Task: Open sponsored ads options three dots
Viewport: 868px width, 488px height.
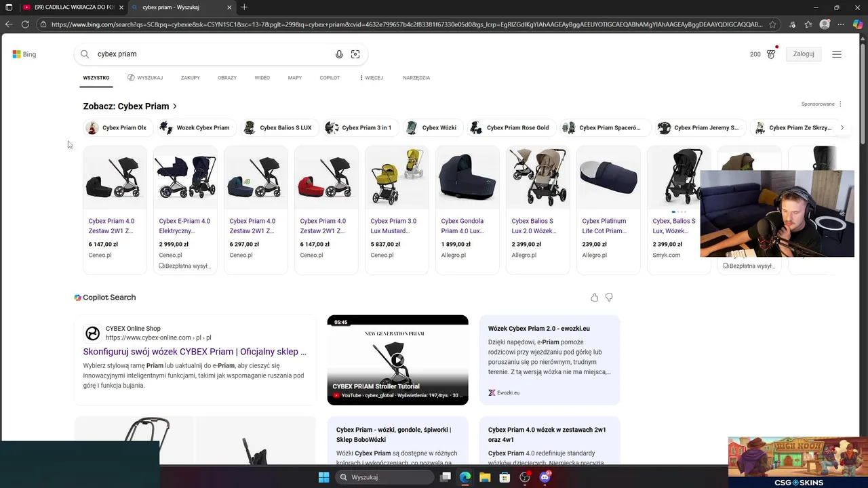Action: click(840, 104)
